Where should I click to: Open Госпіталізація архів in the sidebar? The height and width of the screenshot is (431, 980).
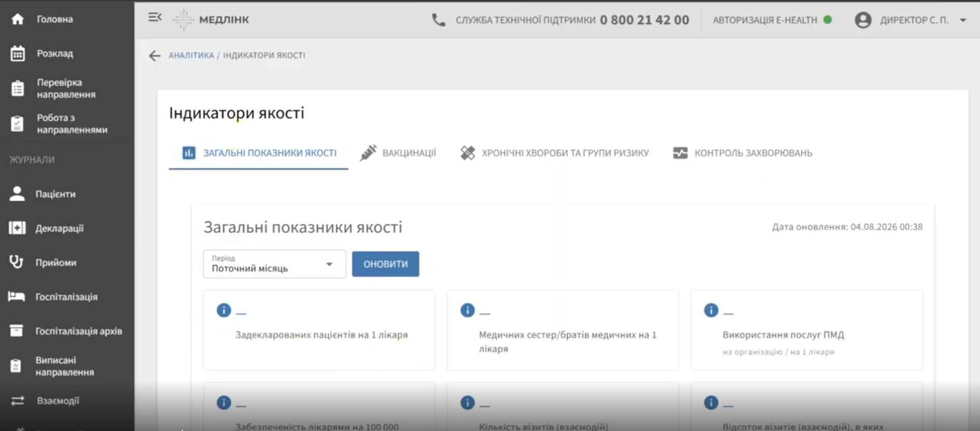(79, 331)
